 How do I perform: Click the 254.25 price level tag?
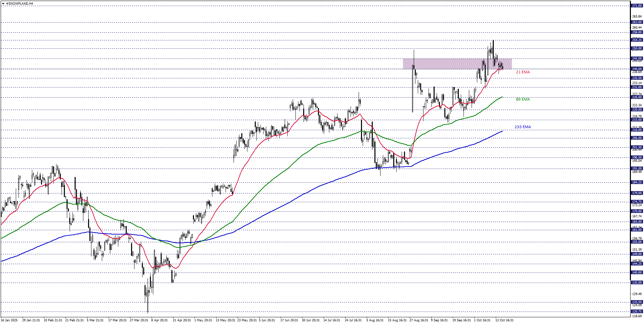click(637, 40)
